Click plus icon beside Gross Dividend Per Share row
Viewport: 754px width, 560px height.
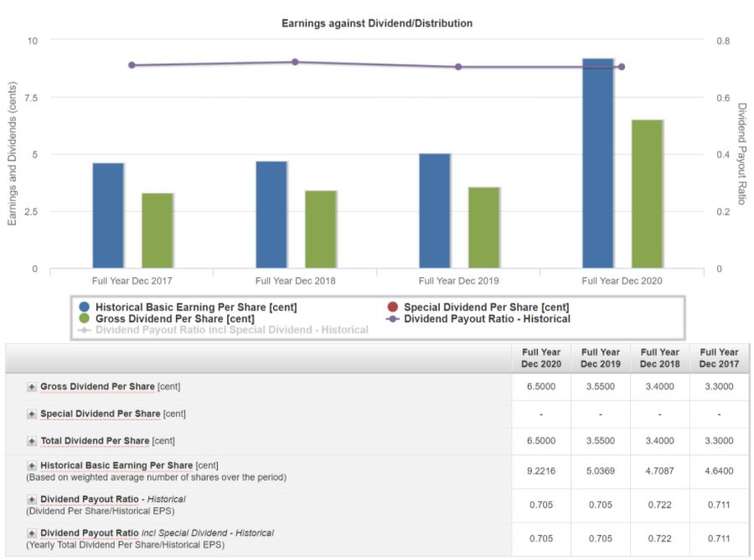[32, 387]
